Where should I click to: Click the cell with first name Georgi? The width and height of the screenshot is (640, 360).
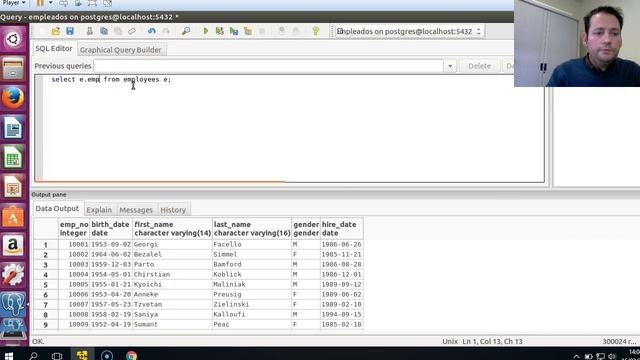pyautogui.click(x=172, y=244)
